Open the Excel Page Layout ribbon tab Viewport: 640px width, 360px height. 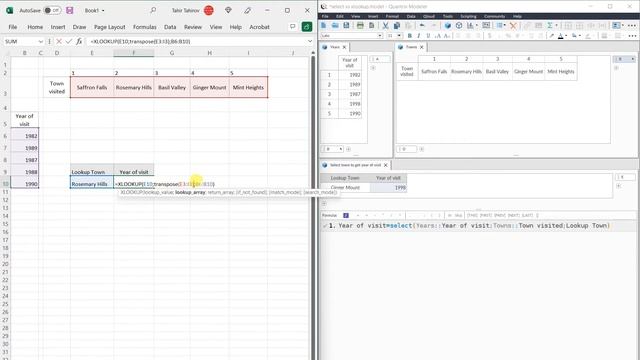tap(109, 27)
